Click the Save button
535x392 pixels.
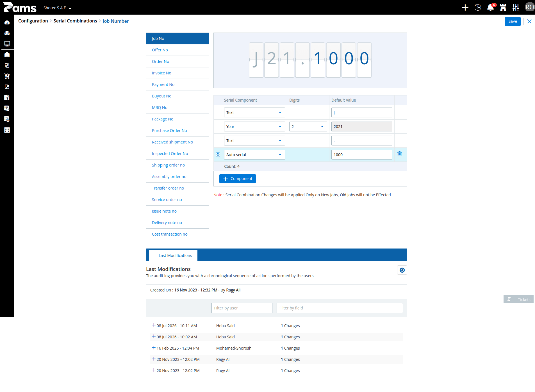pyautogui.click(x=513, y=21)
